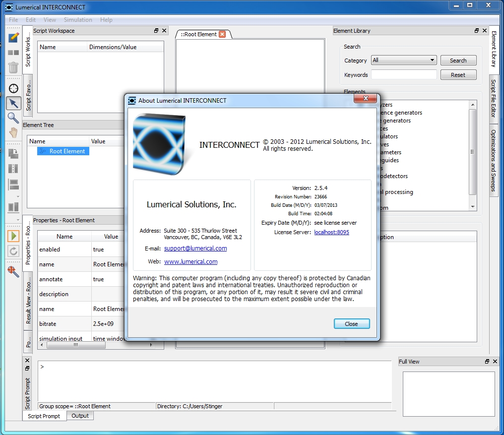Open Optimizations and Sweeps side tab
504x435 pixels.
(x=494, y=160)
